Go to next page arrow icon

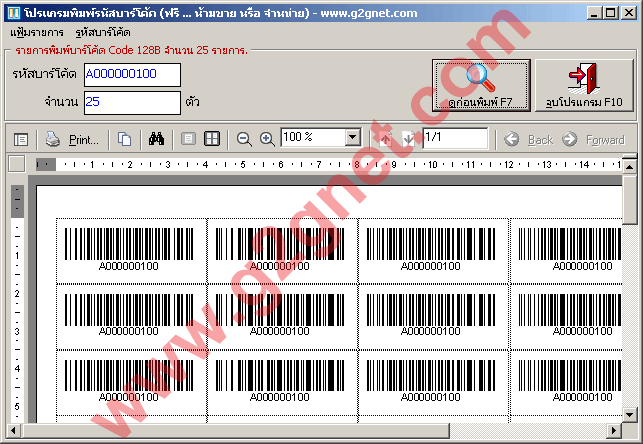point(408,139)
